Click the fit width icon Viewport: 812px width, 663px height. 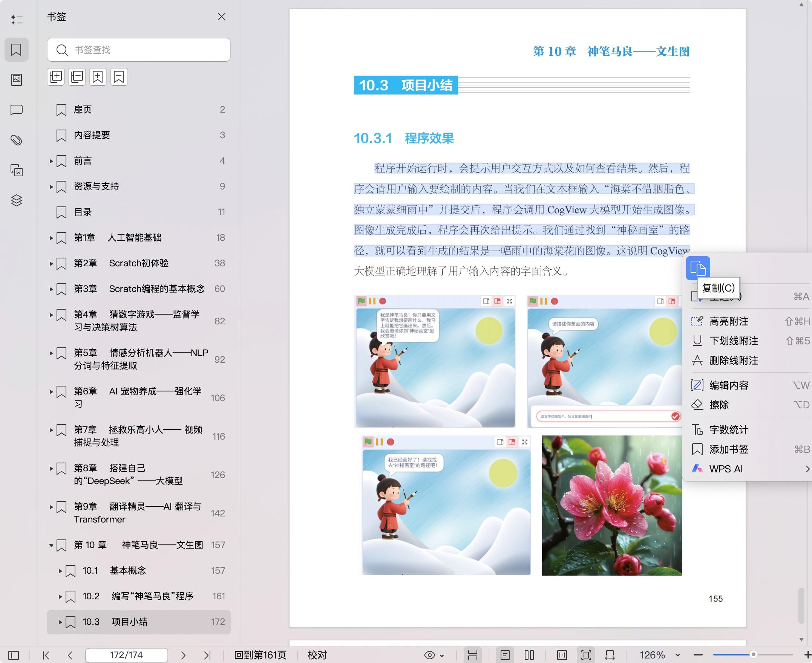[610, 655]
